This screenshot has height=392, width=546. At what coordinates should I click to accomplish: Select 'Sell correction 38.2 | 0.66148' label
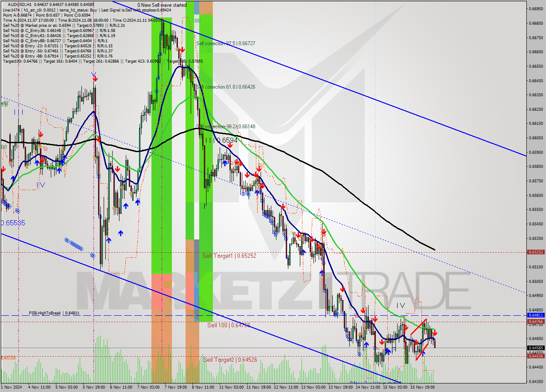(x=225, y=127)
